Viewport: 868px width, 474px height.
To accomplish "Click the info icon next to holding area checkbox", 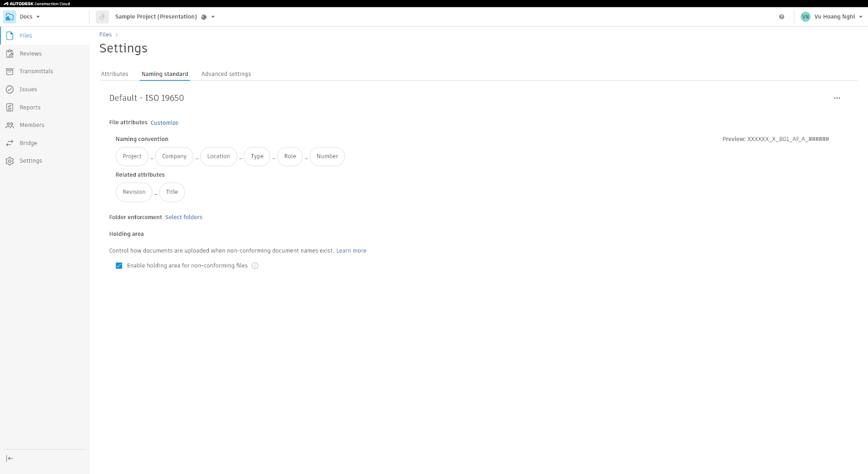I will point(255,266).
